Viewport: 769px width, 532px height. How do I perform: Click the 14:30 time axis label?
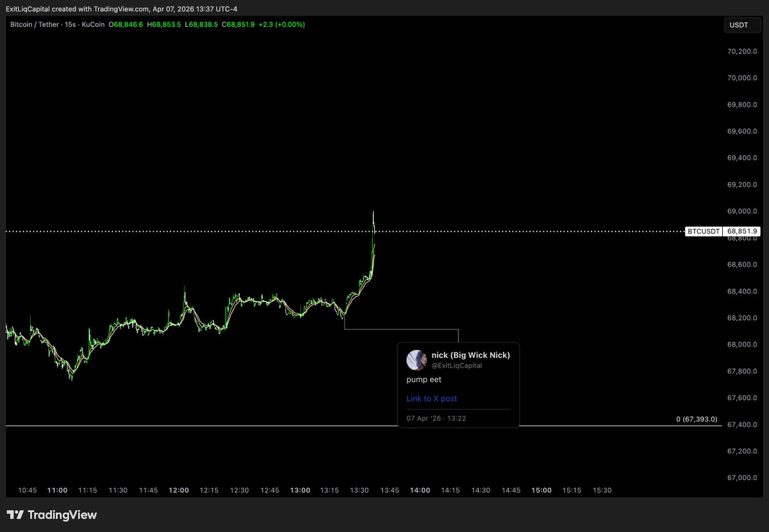click(481, 490)
